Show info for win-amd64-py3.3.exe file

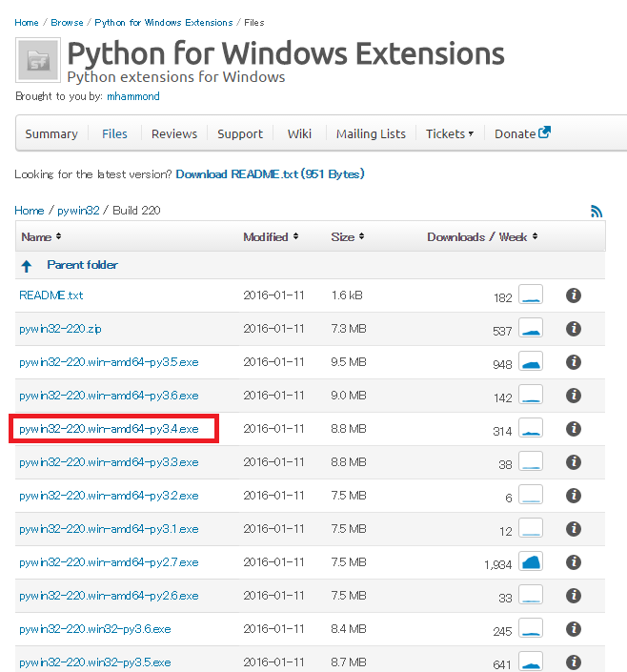(x=574, y=462)
